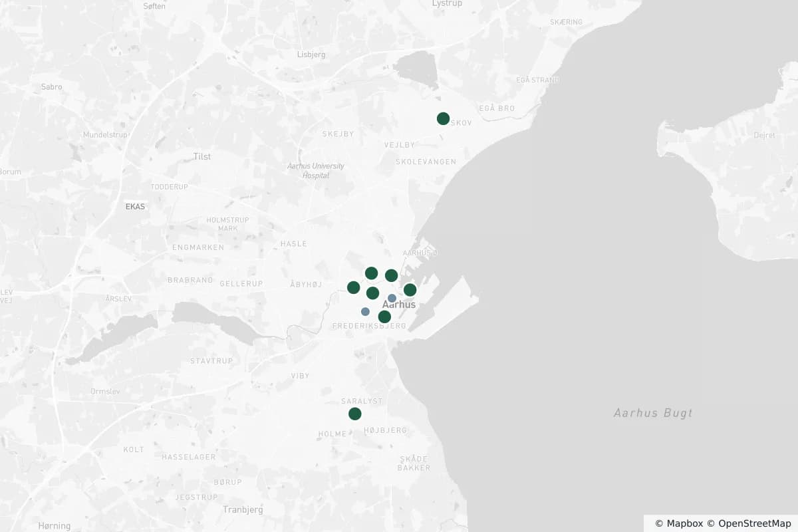Open the OpenStreetMap attribution link

748,523
